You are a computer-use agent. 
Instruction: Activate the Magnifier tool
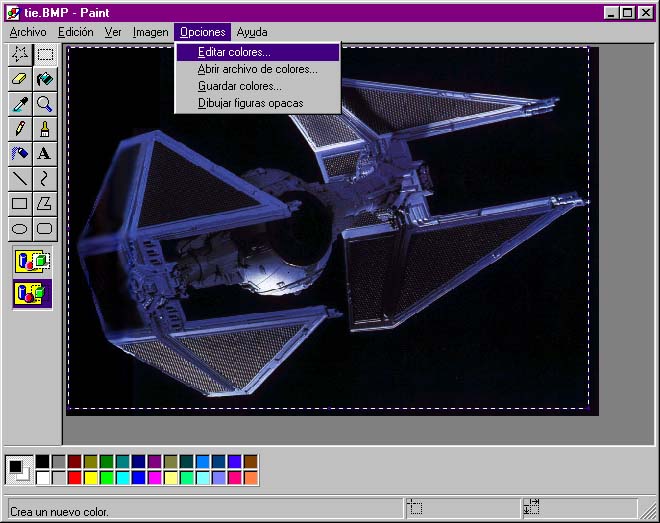click(x=45, y=104)
